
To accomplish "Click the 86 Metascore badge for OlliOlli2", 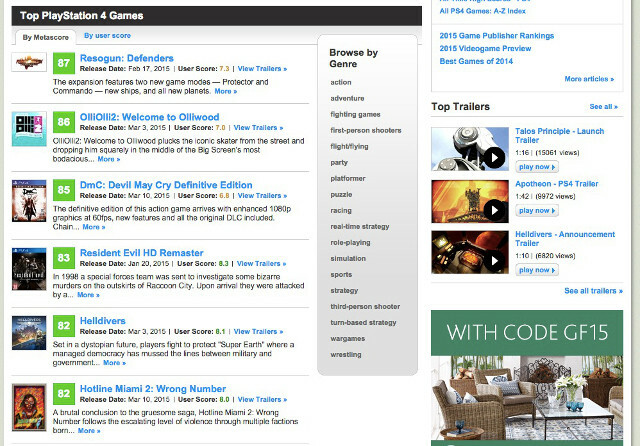I will pos(64,122).
